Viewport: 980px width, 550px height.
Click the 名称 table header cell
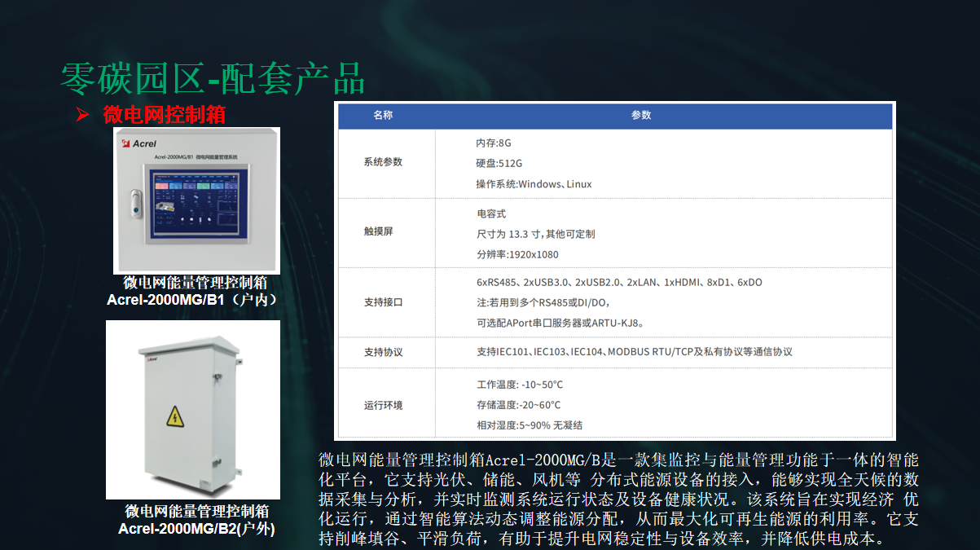coord(383,116)
